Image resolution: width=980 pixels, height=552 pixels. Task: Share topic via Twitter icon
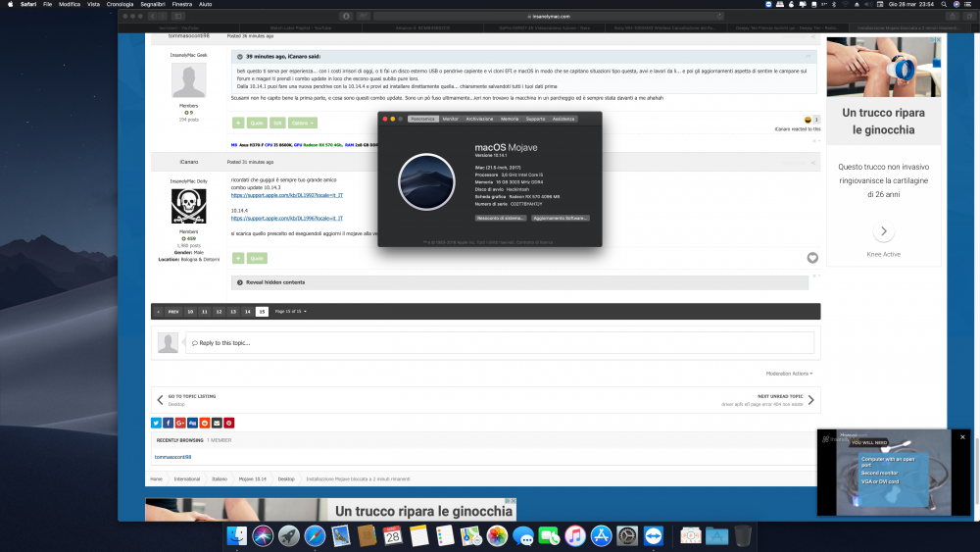156,424
